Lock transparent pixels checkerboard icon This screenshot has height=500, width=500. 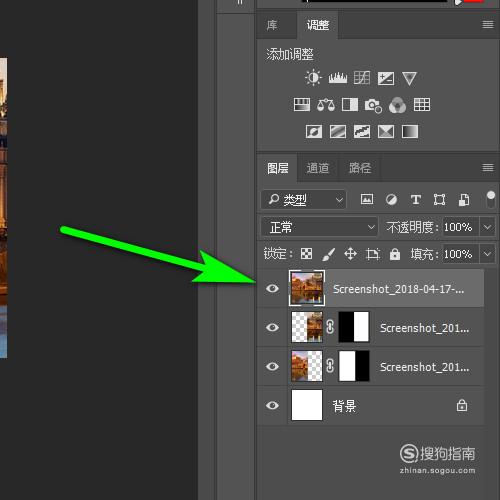(x=306, y=254)
